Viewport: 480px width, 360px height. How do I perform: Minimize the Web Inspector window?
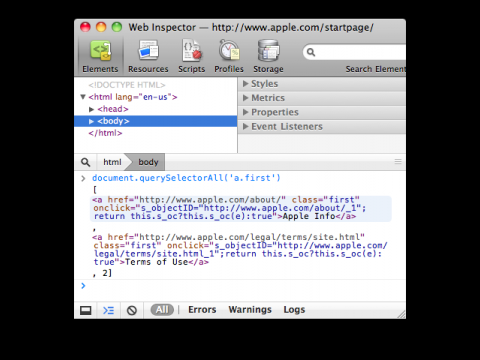(101, 27)
